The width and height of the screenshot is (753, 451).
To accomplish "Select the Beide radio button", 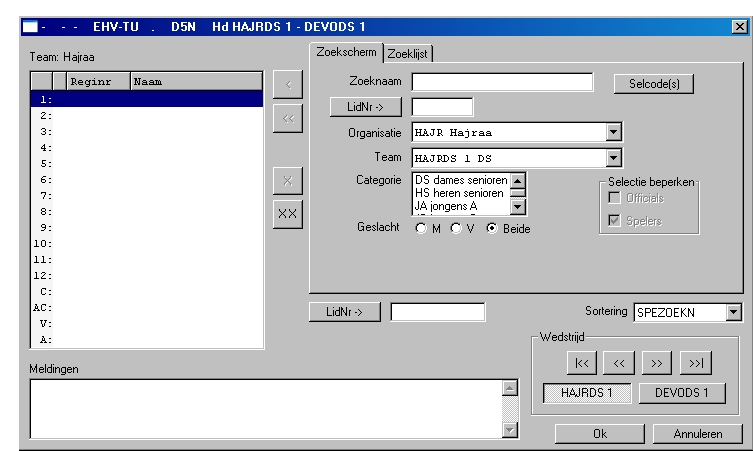I will pyautogui.click(x=492, y=229).
